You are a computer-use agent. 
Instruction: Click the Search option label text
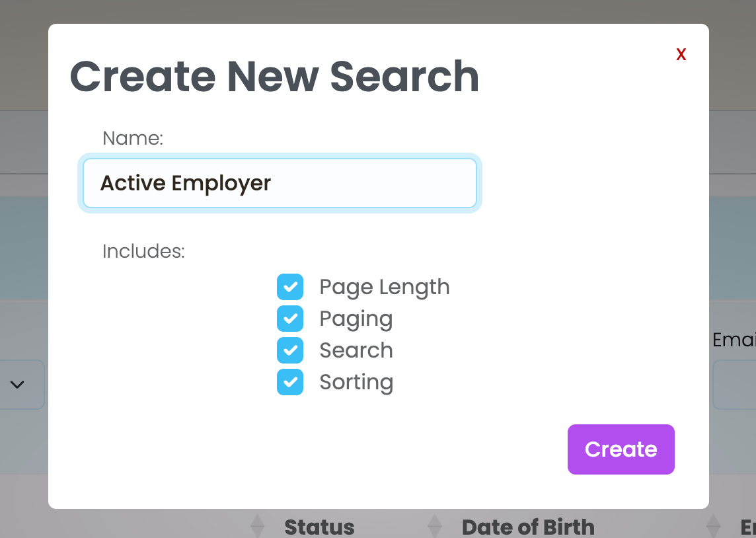356,350
